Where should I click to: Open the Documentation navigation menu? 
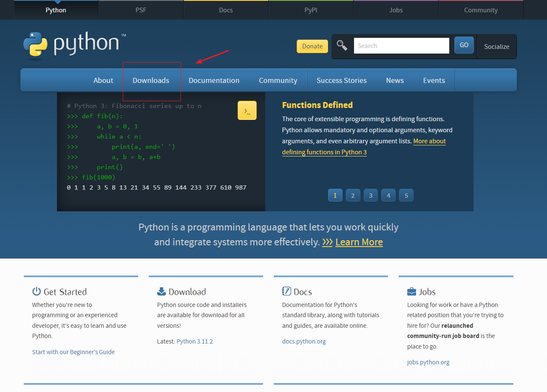pos(214,80)
